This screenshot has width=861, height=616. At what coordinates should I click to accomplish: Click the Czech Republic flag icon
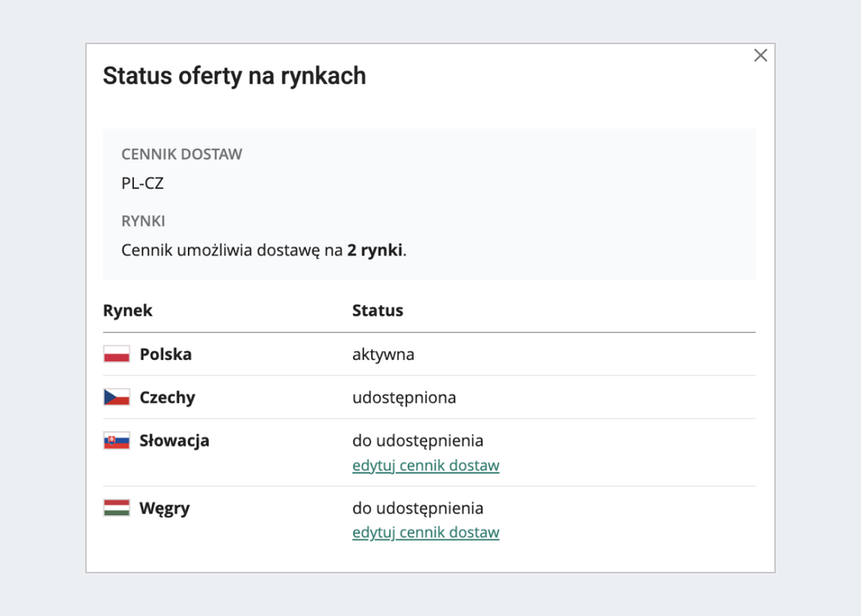116,398
